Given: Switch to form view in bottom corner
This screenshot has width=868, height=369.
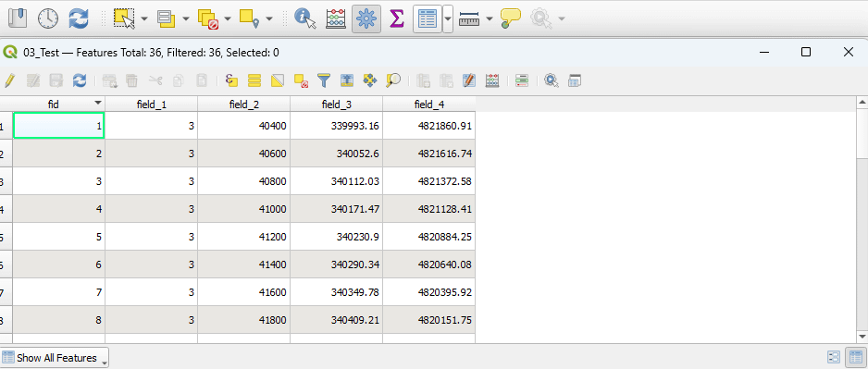Looking at the screenshot, I should tap(834, 357).
